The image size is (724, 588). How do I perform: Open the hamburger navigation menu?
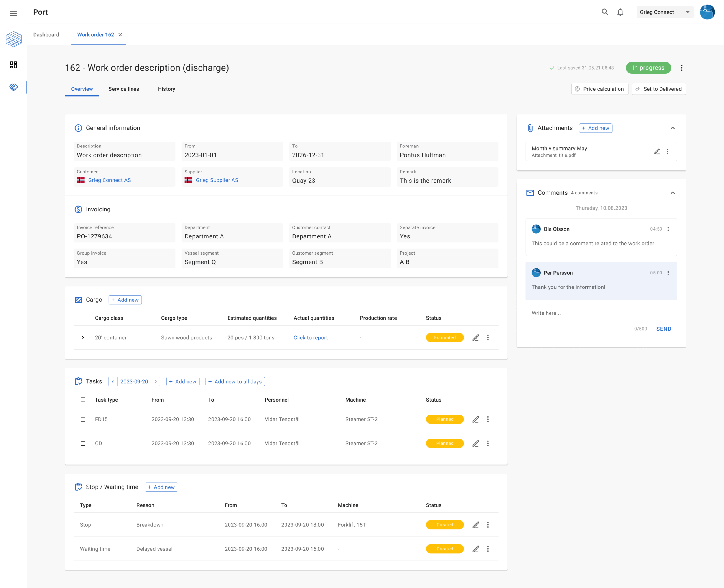14,14
